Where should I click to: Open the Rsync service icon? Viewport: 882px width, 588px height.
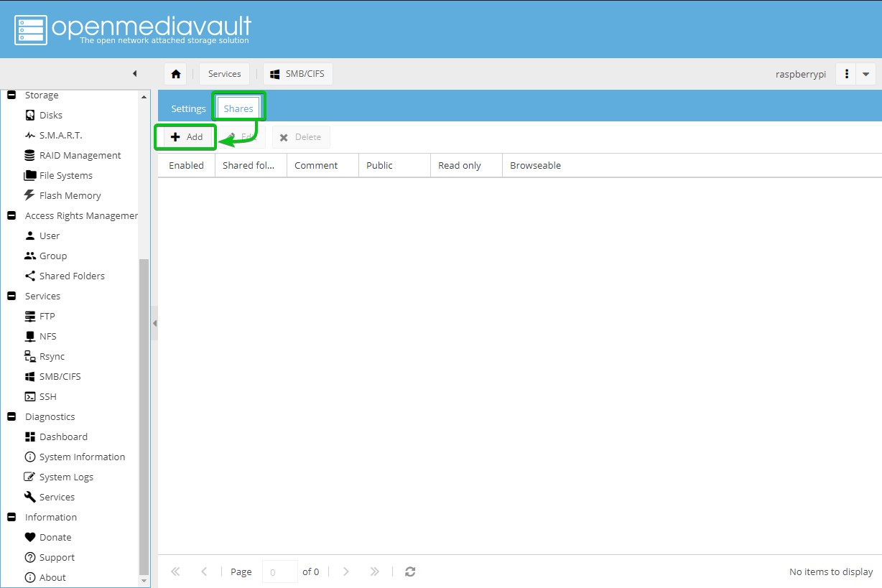tap(30, 356)
